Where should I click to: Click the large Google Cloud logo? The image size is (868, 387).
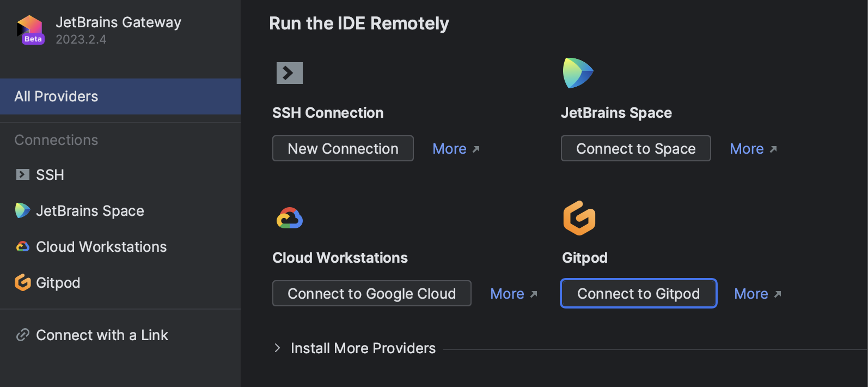[290, 219]
